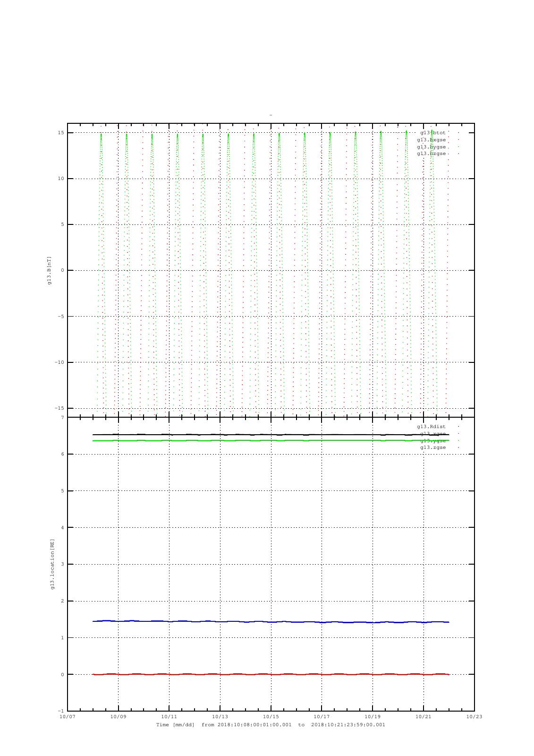Select the g13.zgse legend label
The image size is (534, 756).
[433, 447]
